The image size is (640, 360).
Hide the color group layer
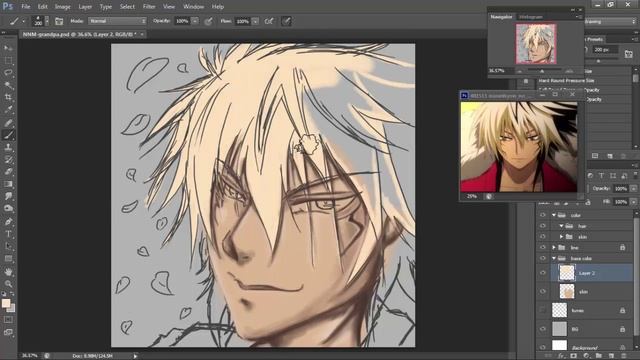[x=542, y=215]
